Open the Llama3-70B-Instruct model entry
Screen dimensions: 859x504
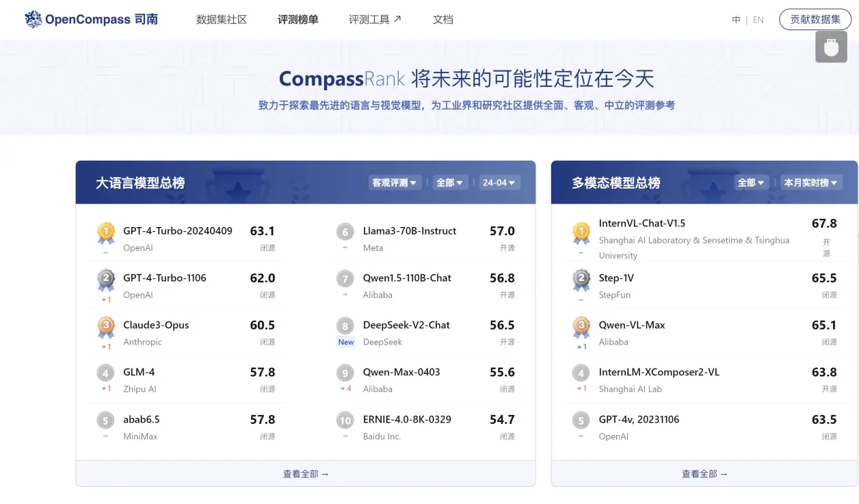[410, 230]
